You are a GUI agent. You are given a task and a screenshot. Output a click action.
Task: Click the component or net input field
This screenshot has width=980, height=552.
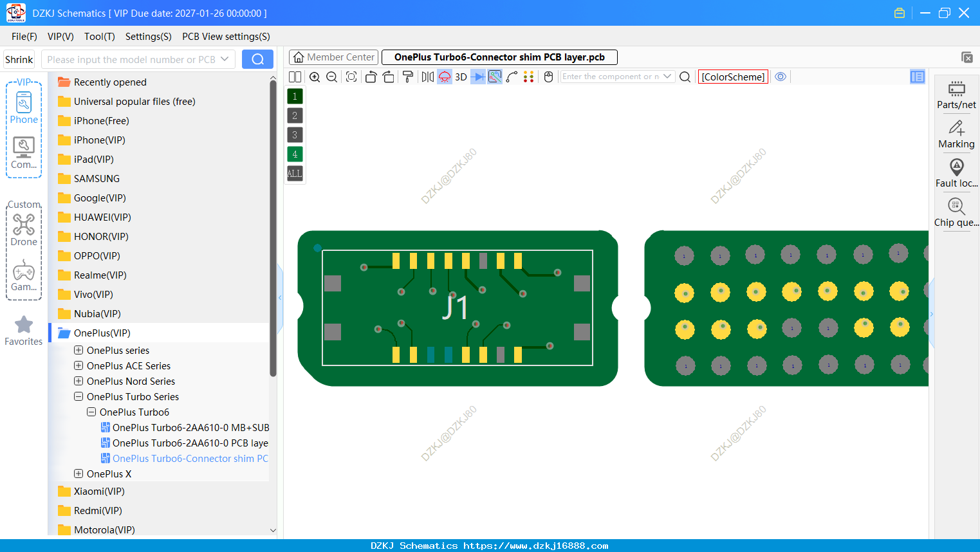pyautogui.click(x=611, y=77)
